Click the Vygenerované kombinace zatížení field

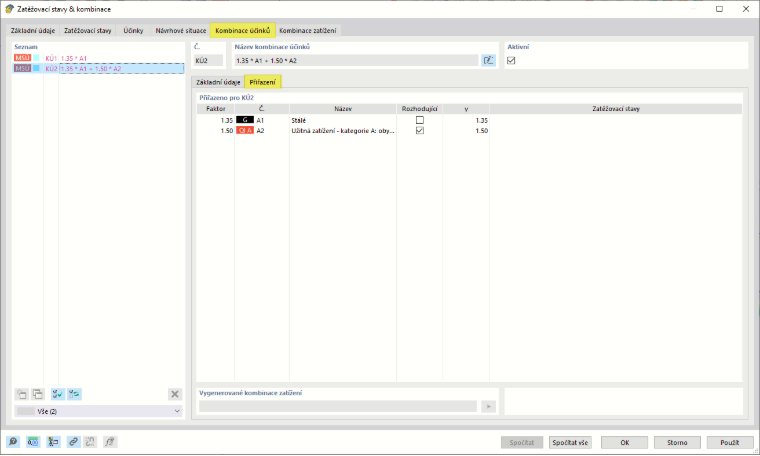pos(338,406)
